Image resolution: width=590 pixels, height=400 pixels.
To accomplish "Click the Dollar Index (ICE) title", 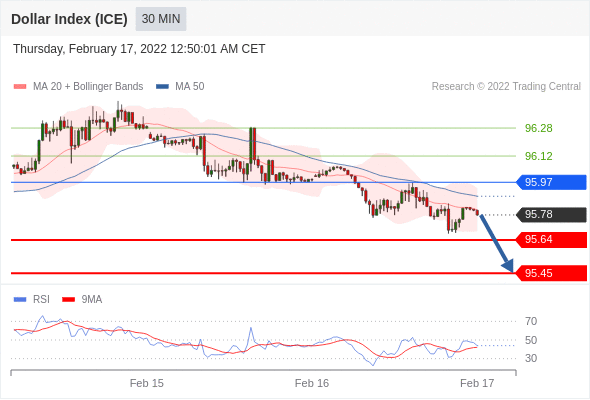I will [69, 19].
